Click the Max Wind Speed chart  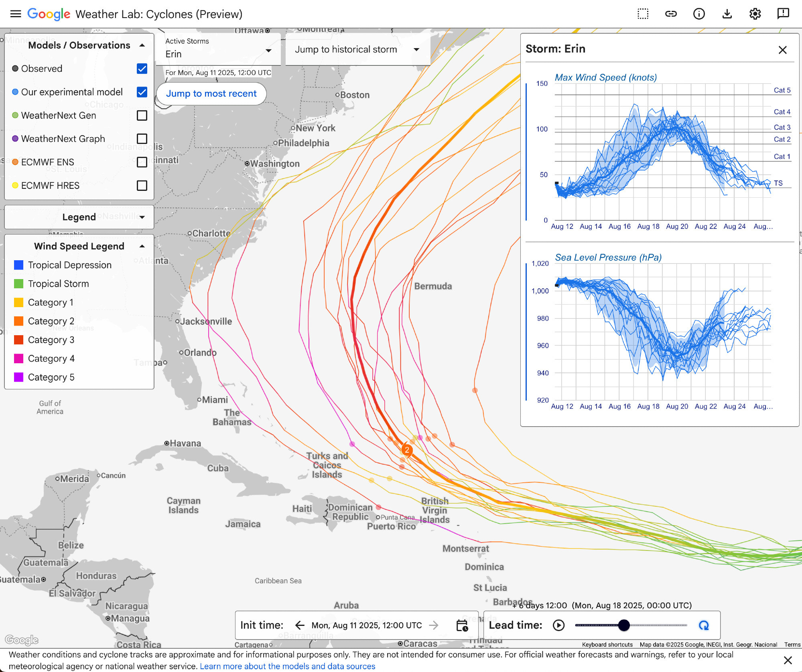click(662, 152)
